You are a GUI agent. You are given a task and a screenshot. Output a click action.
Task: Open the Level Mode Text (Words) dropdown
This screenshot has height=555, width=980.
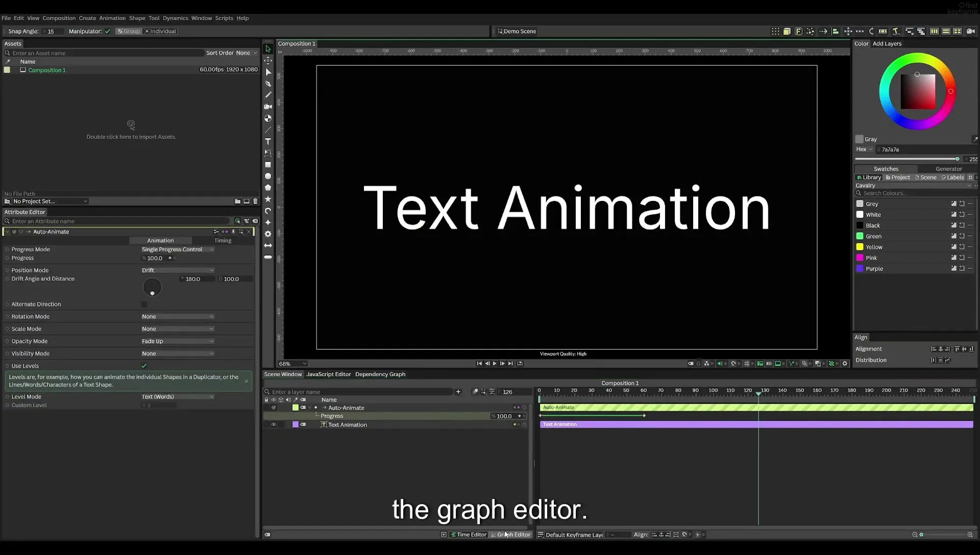(x=178, y=397)
